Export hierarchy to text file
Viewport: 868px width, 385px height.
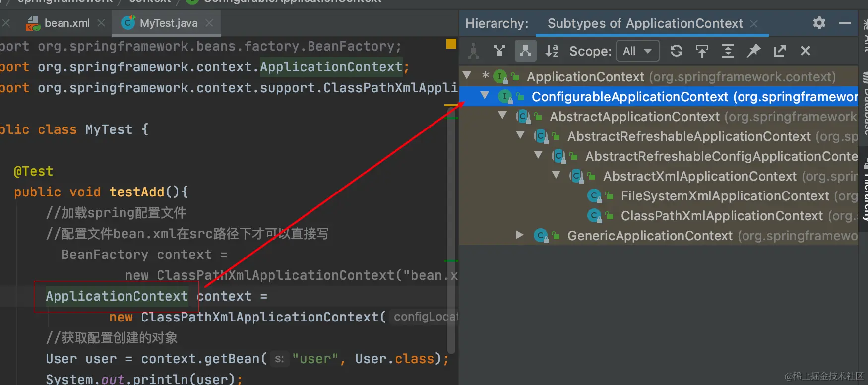780,51
